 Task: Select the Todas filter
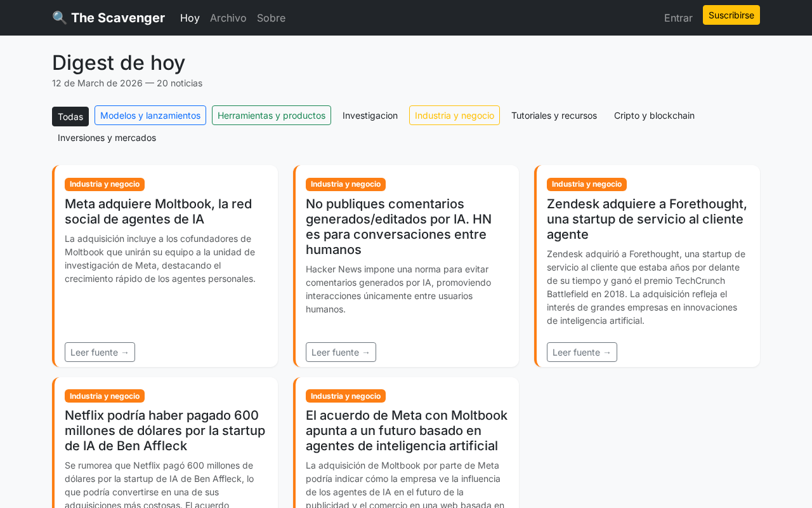70,116
